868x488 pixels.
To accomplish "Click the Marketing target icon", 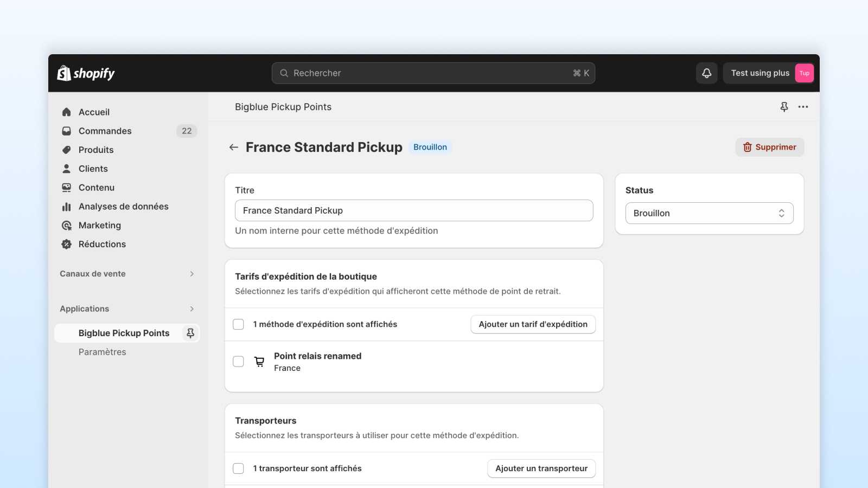I will click(x=67, y=226).
